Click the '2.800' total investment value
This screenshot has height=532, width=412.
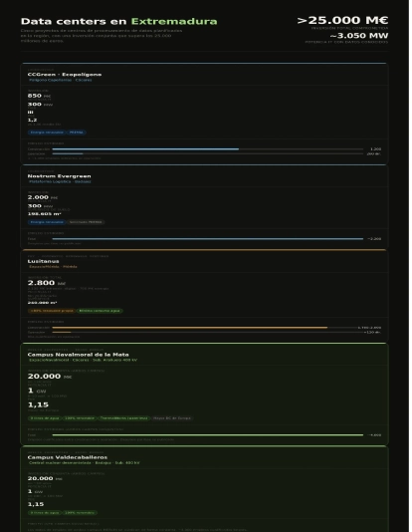(x=41, y=283)
